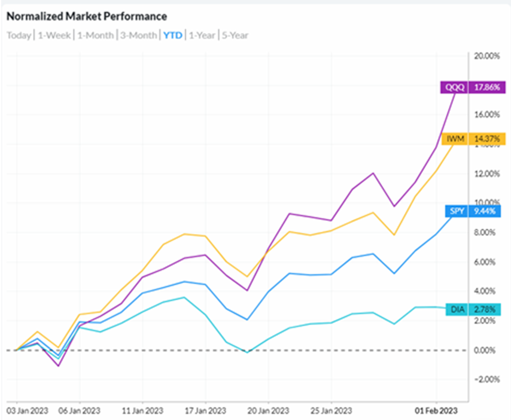Click the 01 Feb 2023 date marker
Screen dimensions: 511x420
(436, 411)
